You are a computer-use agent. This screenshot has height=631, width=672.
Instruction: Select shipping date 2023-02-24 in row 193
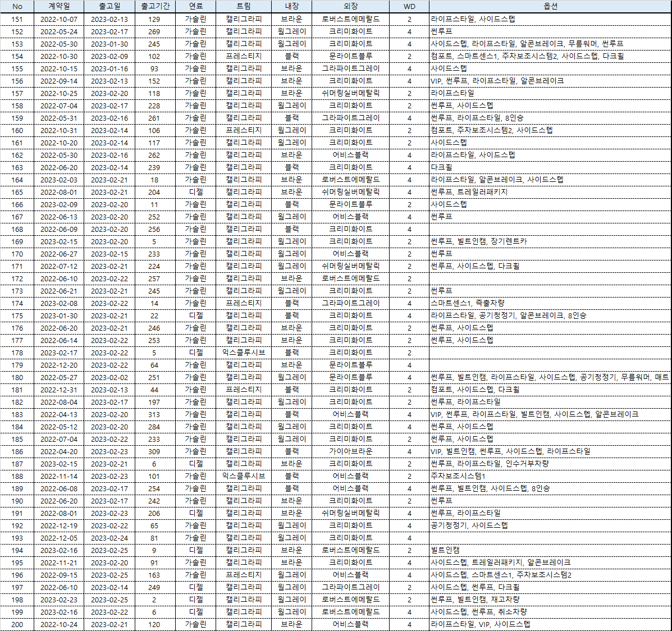109,538
